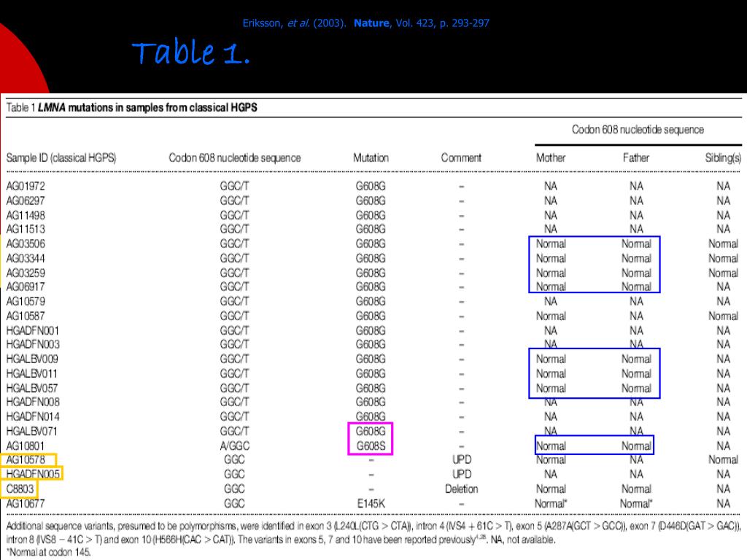Click Father 'Normal' in HGALBV009 row
Screen dimensions: 747x560
tap(636, 359)
